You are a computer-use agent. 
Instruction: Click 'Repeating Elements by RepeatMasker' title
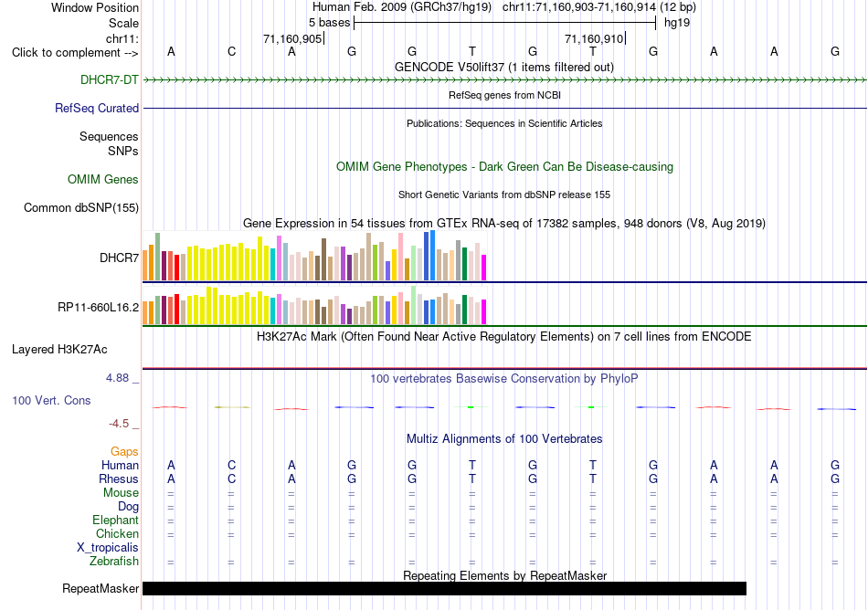coord(504,575)
